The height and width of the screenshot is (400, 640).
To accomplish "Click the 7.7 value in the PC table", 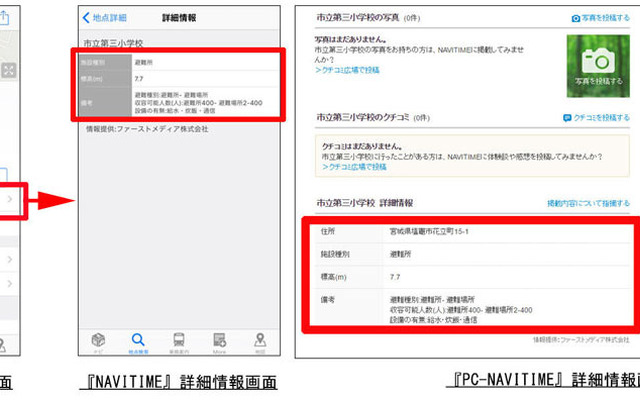I will point(395,277).
